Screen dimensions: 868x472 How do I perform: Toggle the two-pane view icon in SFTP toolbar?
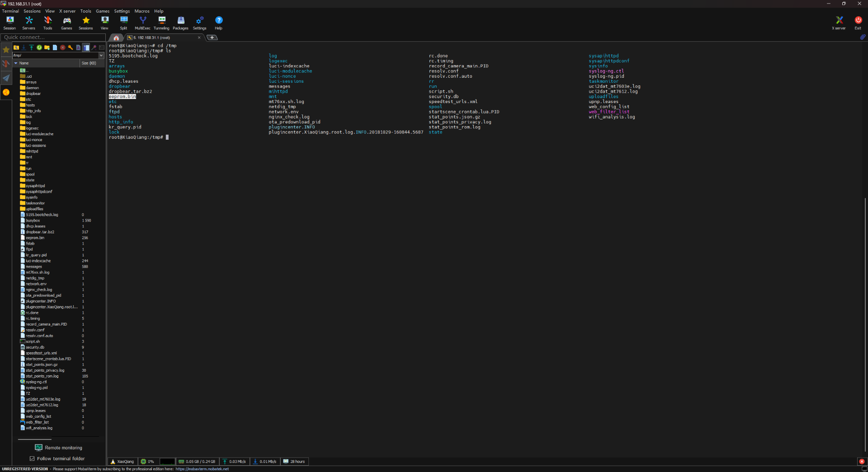pyautogui.click(x=86, y=47)
